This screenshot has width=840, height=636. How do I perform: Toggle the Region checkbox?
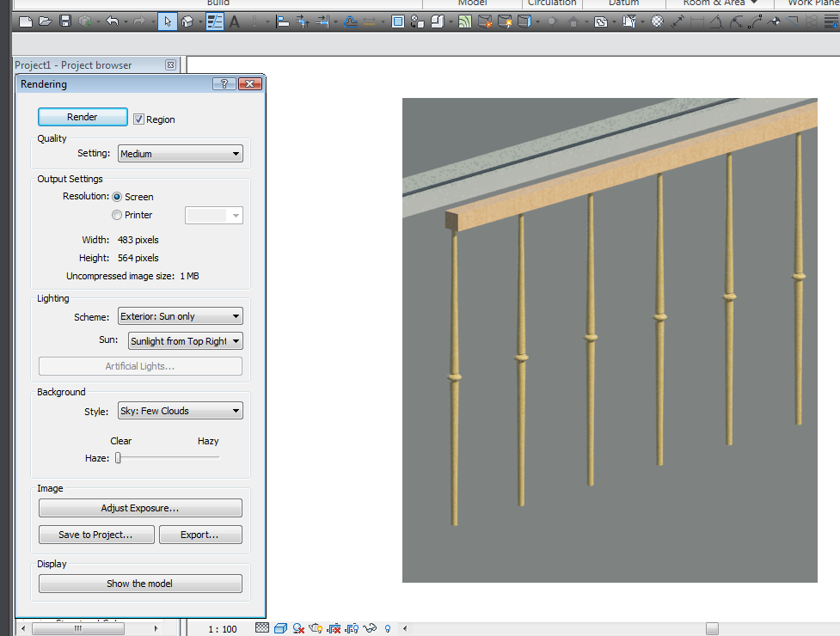click(138, 119)
